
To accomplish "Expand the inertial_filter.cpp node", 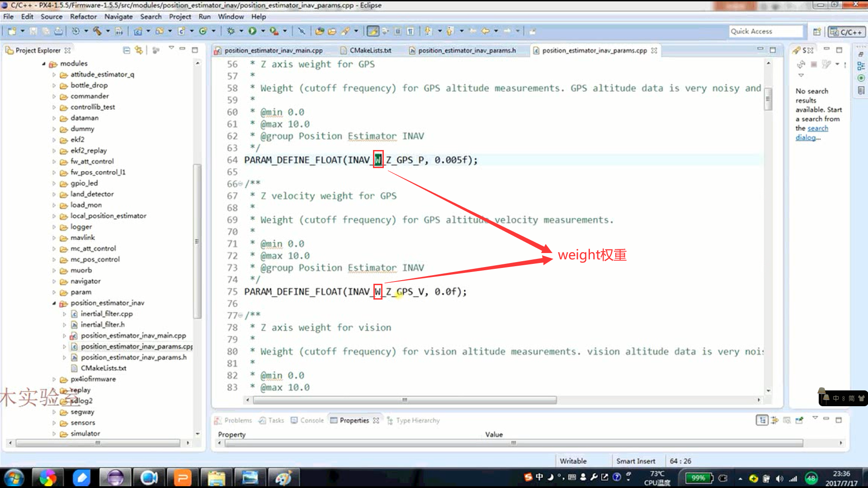I will [x=64, y=314].
